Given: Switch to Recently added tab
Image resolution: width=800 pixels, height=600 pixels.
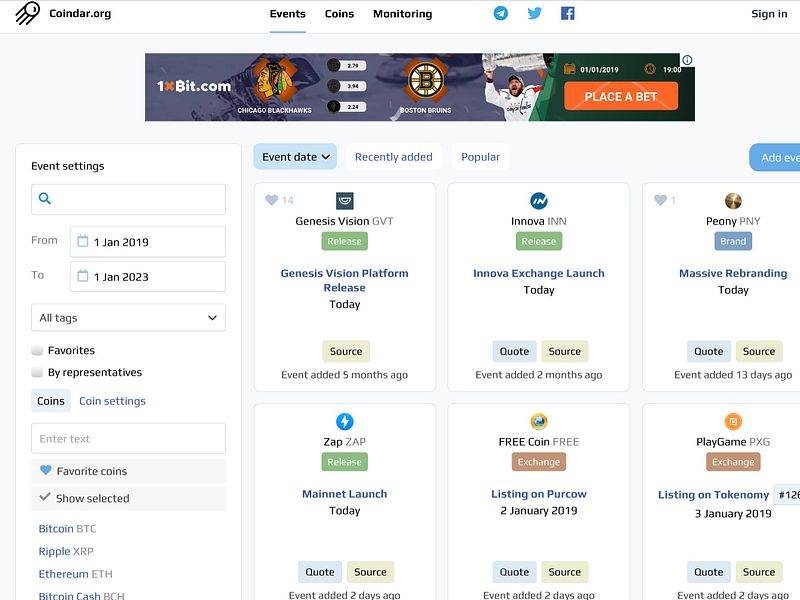Looking at the screenshot, I should click(x=394, y=157).
